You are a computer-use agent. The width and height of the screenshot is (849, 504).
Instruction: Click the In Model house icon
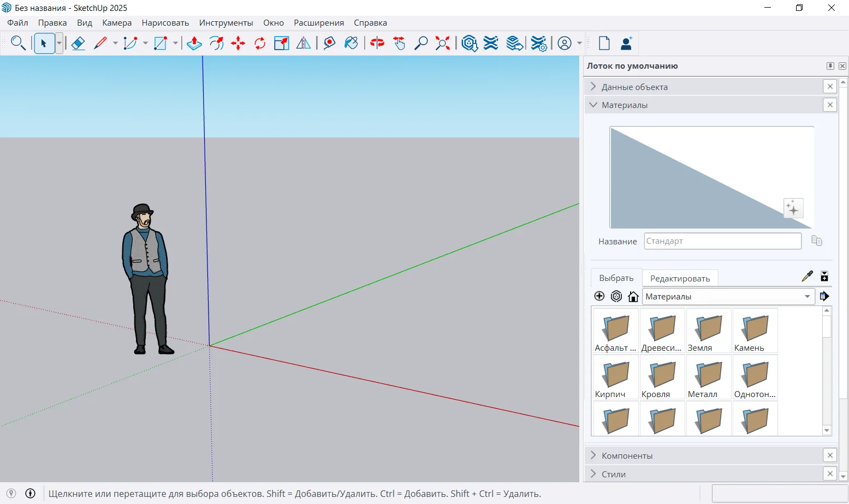pos(633,296)
